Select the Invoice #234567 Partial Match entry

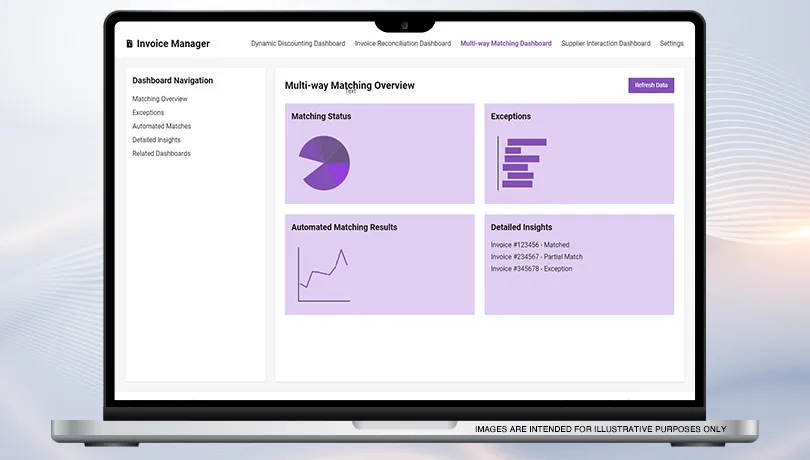click(x=537, y=257)
